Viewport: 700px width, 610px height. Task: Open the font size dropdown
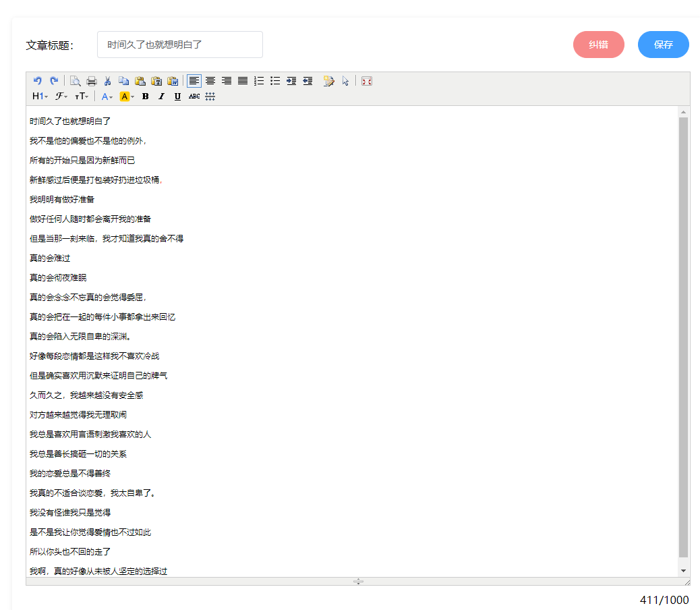click(82, 96)
